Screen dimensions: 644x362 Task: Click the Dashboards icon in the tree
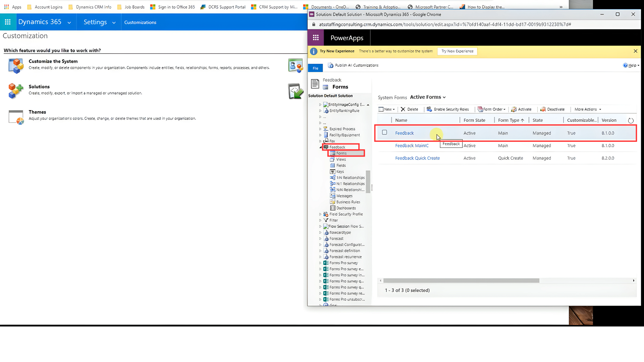332,208
